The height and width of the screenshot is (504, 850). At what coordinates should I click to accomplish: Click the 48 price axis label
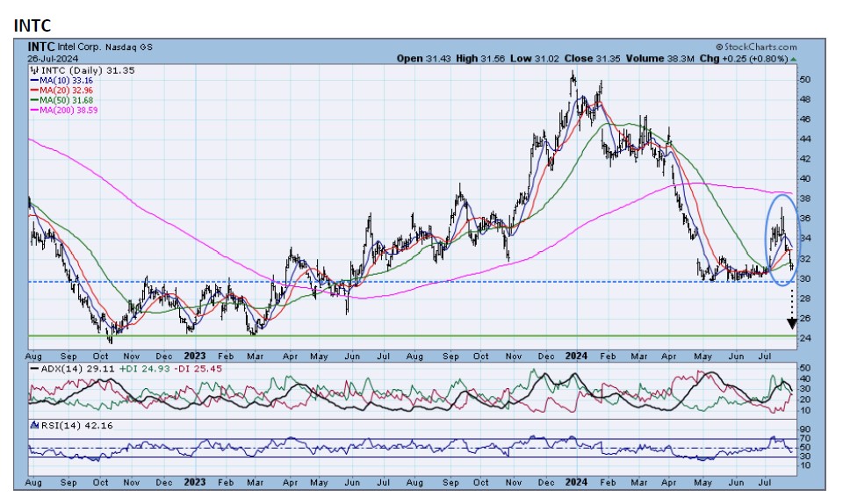tap(805, 99)
